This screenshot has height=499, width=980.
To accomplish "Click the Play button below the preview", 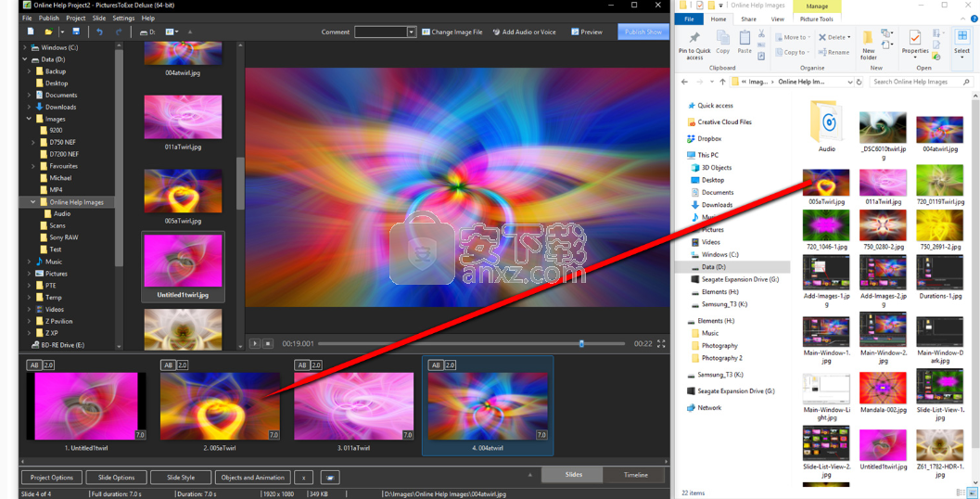I will click(x=255, y=343).
